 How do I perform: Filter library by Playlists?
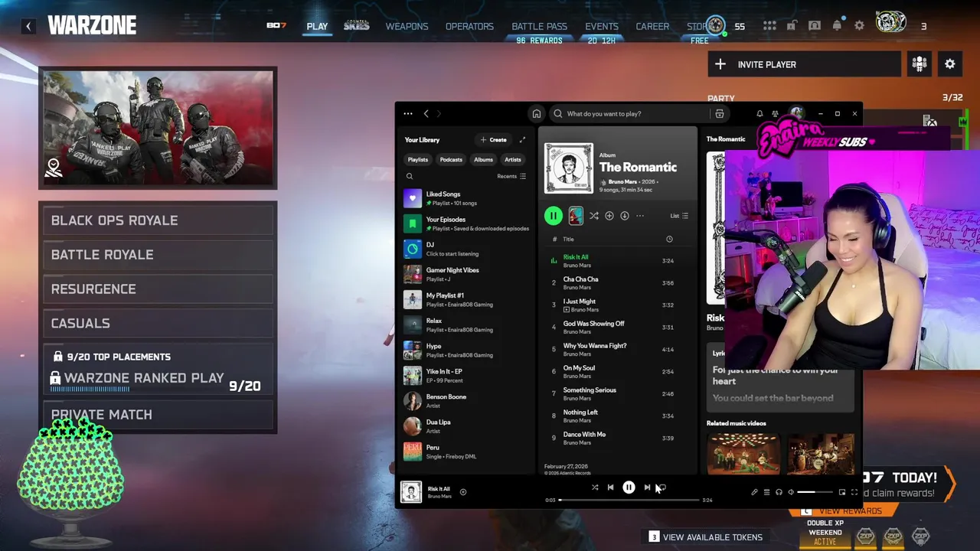[x=418, y=160]
